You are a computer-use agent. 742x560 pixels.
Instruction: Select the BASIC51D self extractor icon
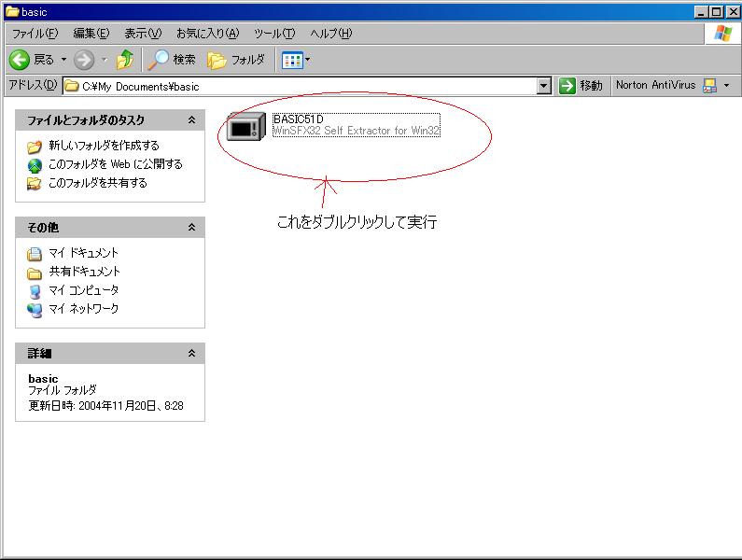click(x=246, y=126)
